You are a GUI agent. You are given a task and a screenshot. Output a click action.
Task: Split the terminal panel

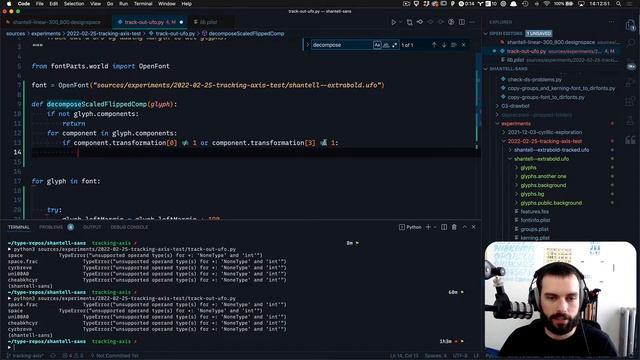[444, 227]
